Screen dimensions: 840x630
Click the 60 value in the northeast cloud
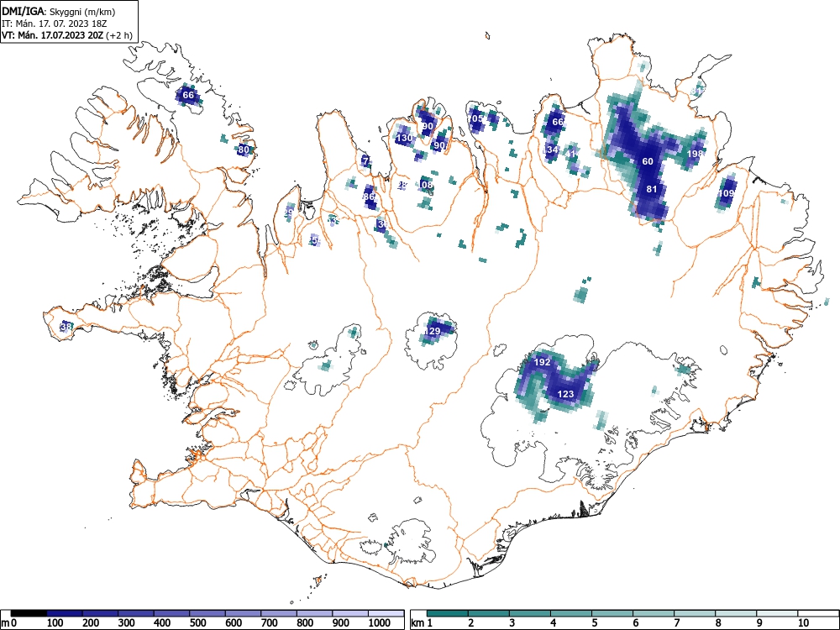pos(648,161)
